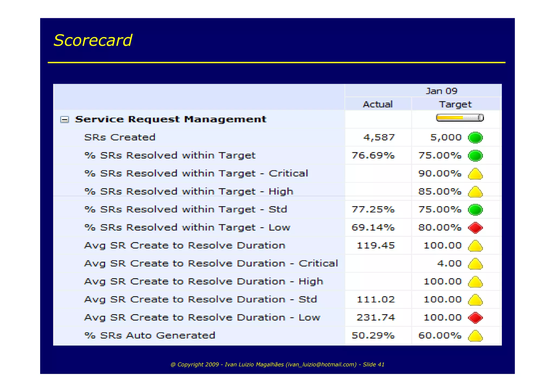Click the actual value 69.14%
The width and height of the screenshot is (555, 392).
coord(373,227)
